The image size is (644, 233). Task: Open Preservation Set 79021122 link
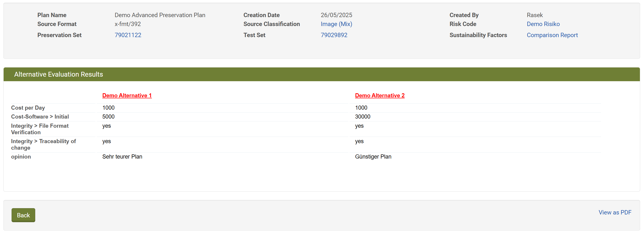tap(128, 35)
